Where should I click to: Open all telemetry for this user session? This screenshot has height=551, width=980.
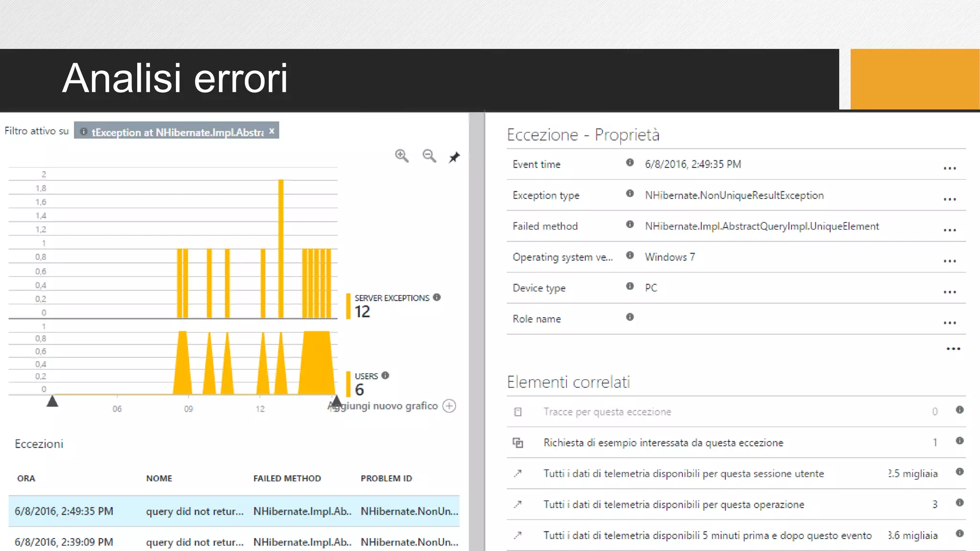[x=683, y=474]
